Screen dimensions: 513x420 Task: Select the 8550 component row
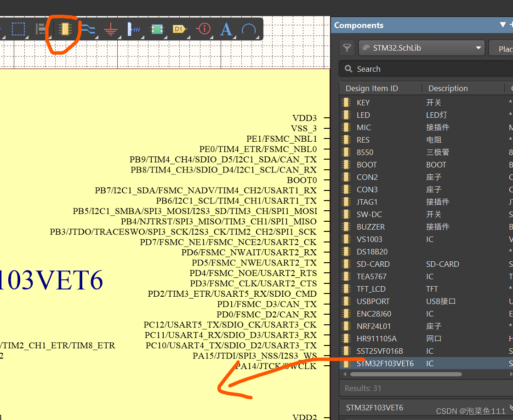click(426, 152)
